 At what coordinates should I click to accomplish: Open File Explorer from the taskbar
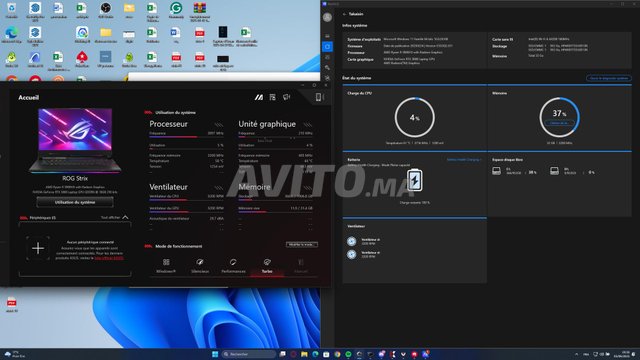point(304,354)
